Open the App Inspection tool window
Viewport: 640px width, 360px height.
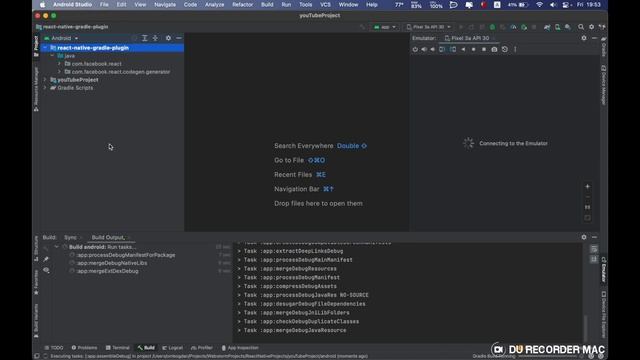240,348
